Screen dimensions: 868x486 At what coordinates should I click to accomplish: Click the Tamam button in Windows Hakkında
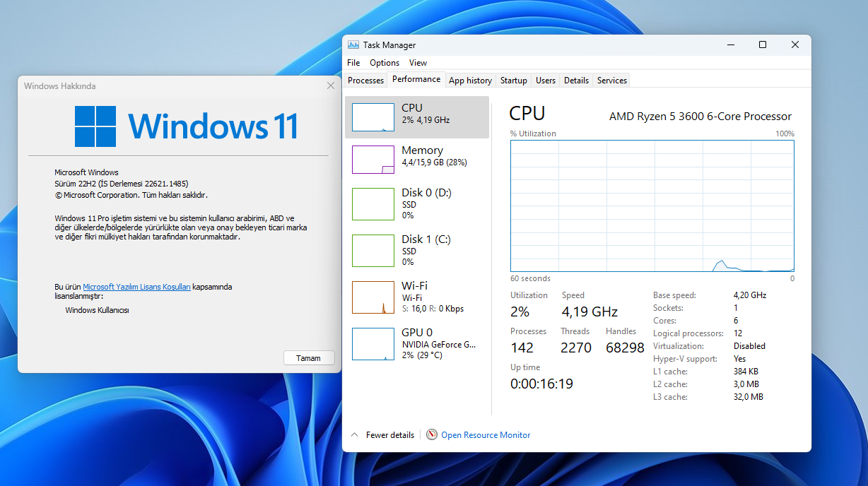309,358
